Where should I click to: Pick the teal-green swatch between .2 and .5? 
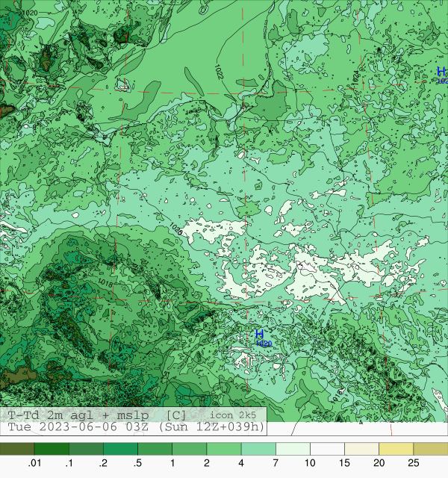121,449
